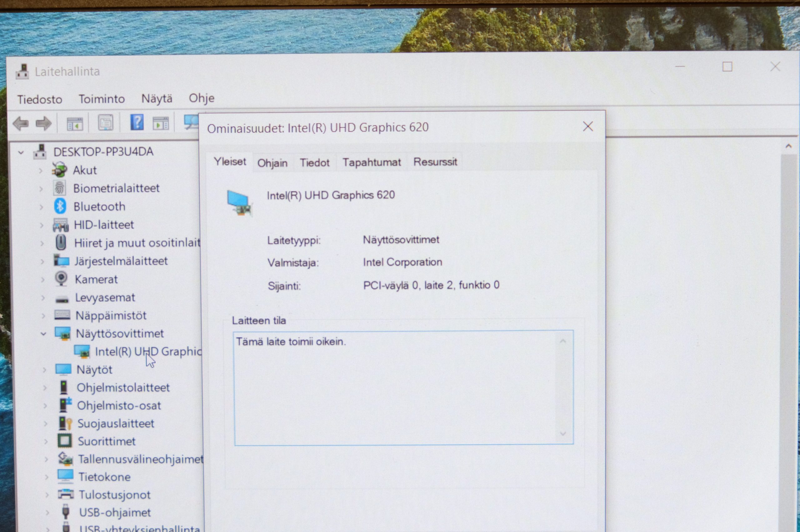This screenshot has height=532, width=800.
Task: Click the blue question mark Help icon
Action: click(x=137, y=122)
